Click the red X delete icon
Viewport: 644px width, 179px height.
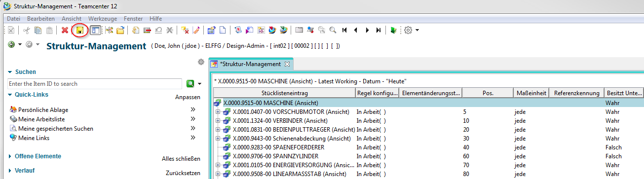(65, 31)
